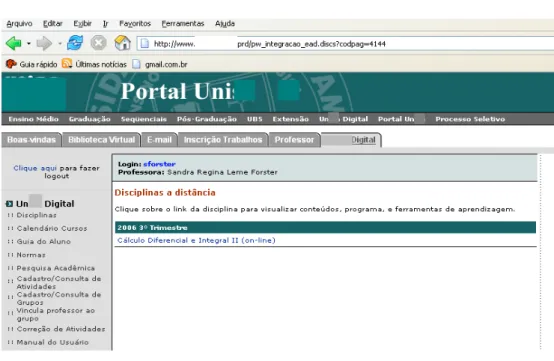554x361 pixels.
Task: Switch to the Boas-vindas tab
Action: (31, 140)
